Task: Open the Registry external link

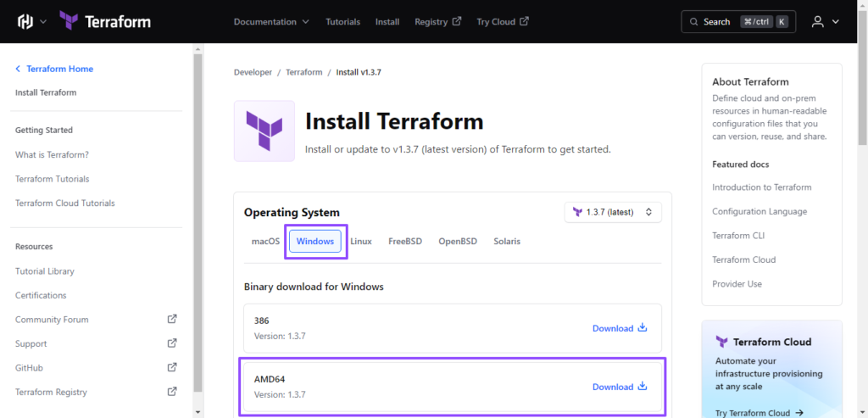Action: [x=438, y=22]
